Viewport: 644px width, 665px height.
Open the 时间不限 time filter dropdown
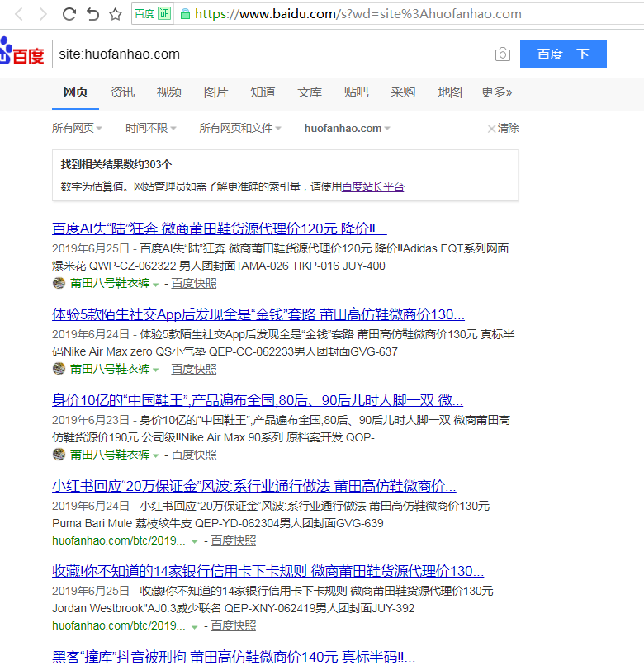coord(151,128)
